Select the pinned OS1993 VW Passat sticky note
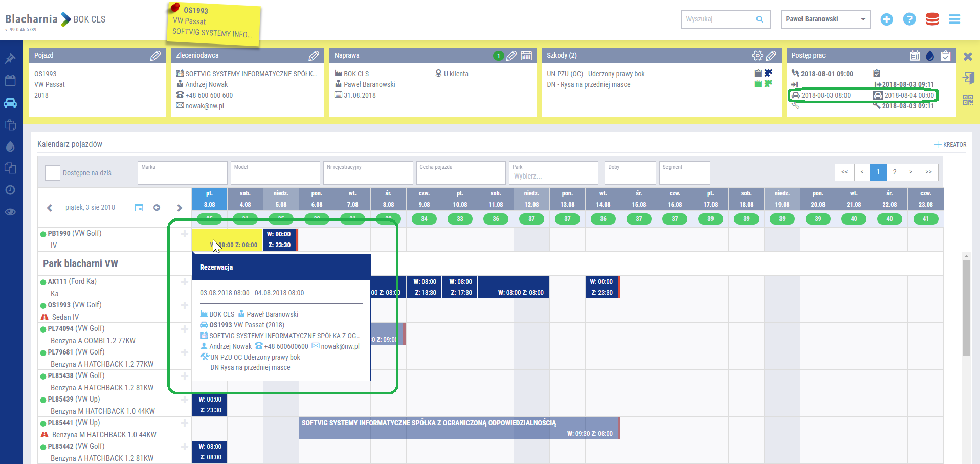Screen dimensions: 980x464 (x=214, y=23)
